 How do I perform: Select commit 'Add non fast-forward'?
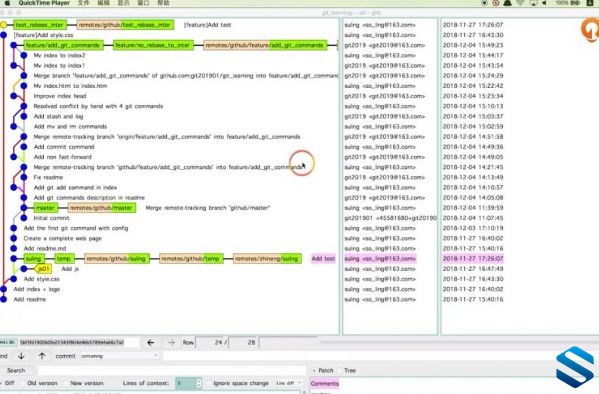(x=63, y=157)
